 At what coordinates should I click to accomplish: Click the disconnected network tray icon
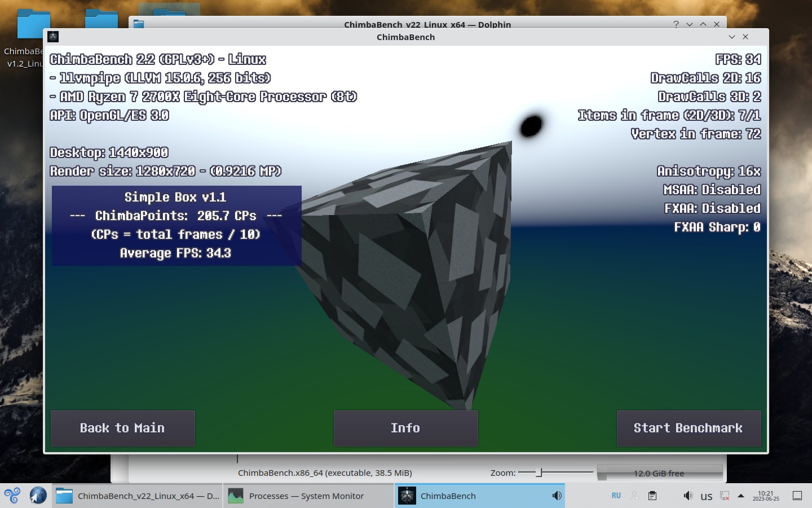coord(725,496)
